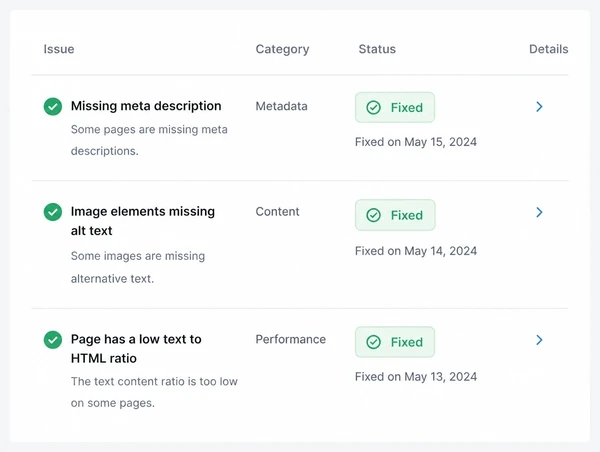Click the Metadata category cell
This screenshot has width=600, height=452.
pos(281,106)
